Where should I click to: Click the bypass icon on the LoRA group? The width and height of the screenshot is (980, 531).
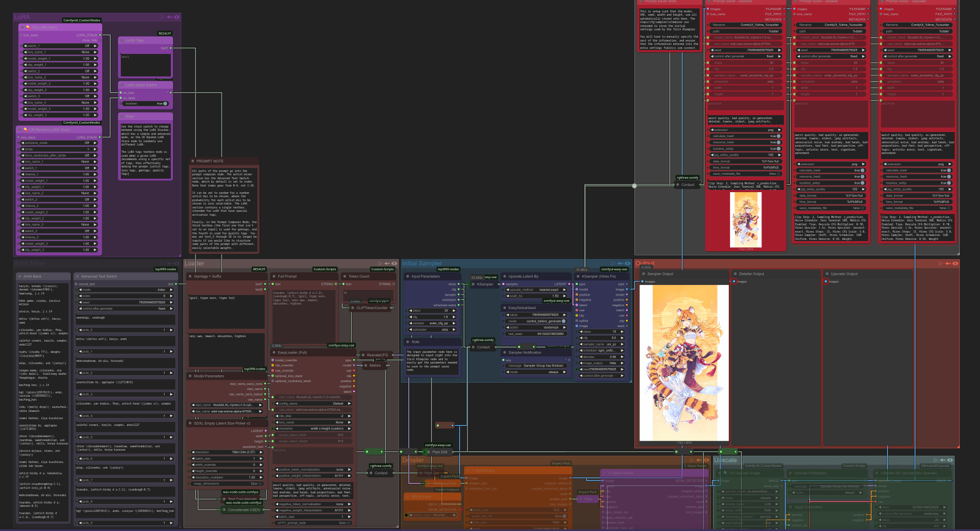pyautogui.click(x=169, y=17)
